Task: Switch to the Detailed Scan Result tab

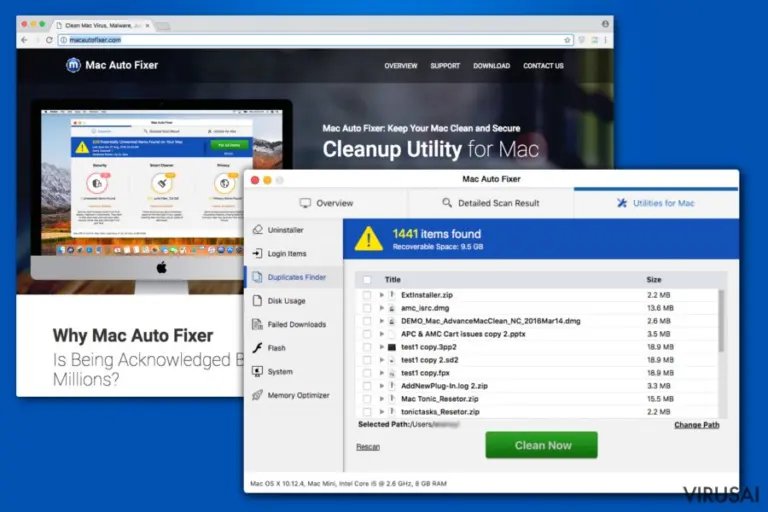Action: coord(491,203)
